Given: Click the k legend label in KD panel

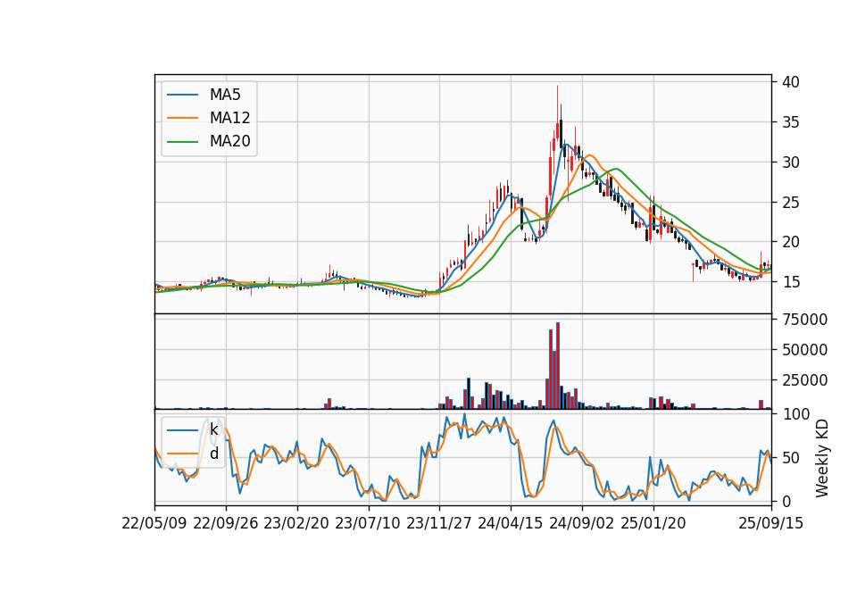Looking at the screenshot, I should (x=213, y=429).
